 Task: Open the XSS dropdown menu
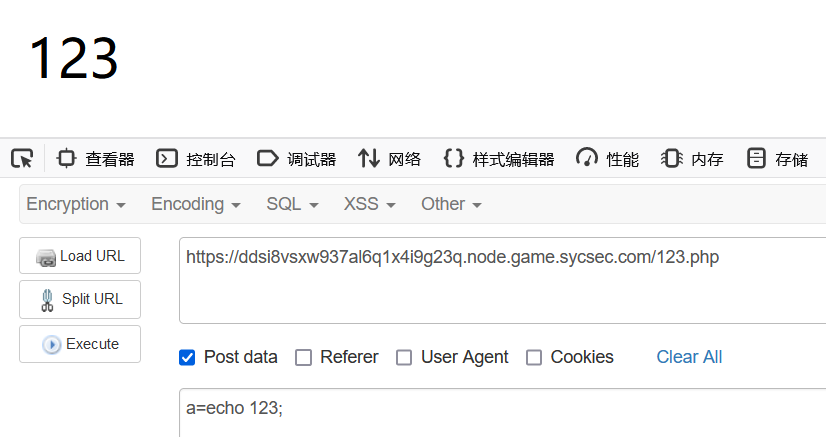pos(369,204)
